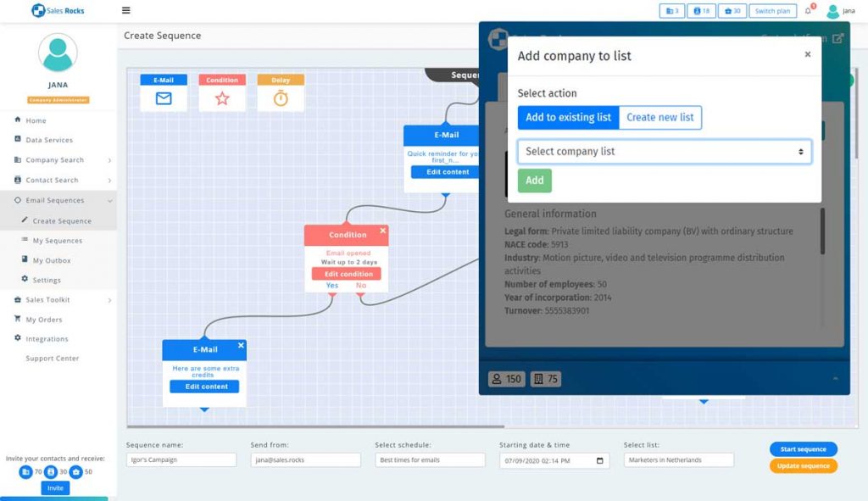Click the companies count 75 badge
Viewport: 868px width, 501px height.
(x=545, y=379)
